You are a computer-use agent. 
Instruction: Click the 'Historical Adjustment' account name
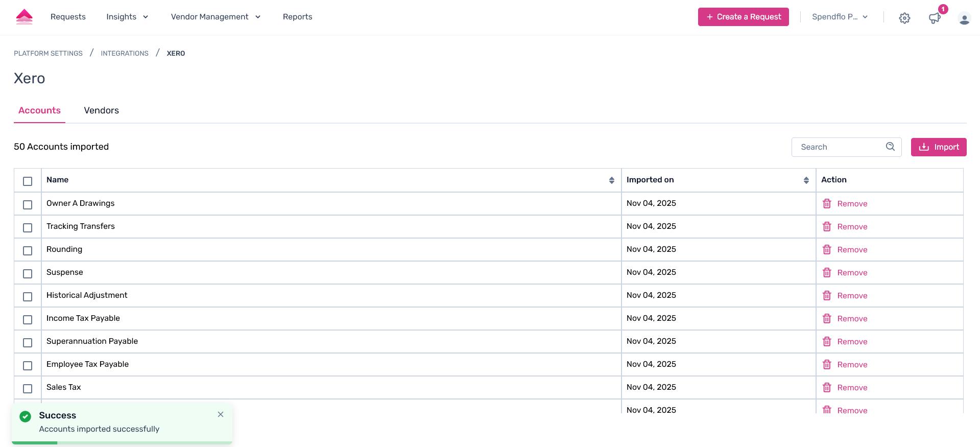click(87, 295)
